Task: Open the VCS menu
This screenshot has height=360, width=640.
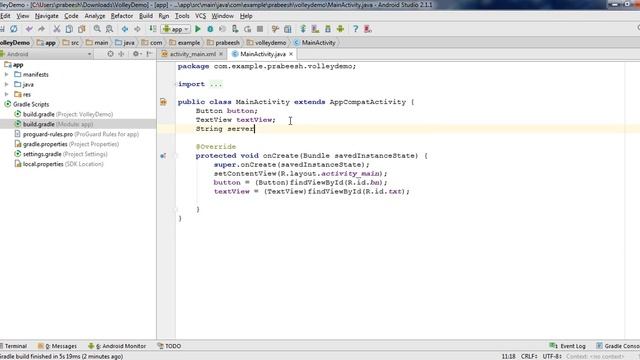Action: pyautogui.click(x=200, y=16)
